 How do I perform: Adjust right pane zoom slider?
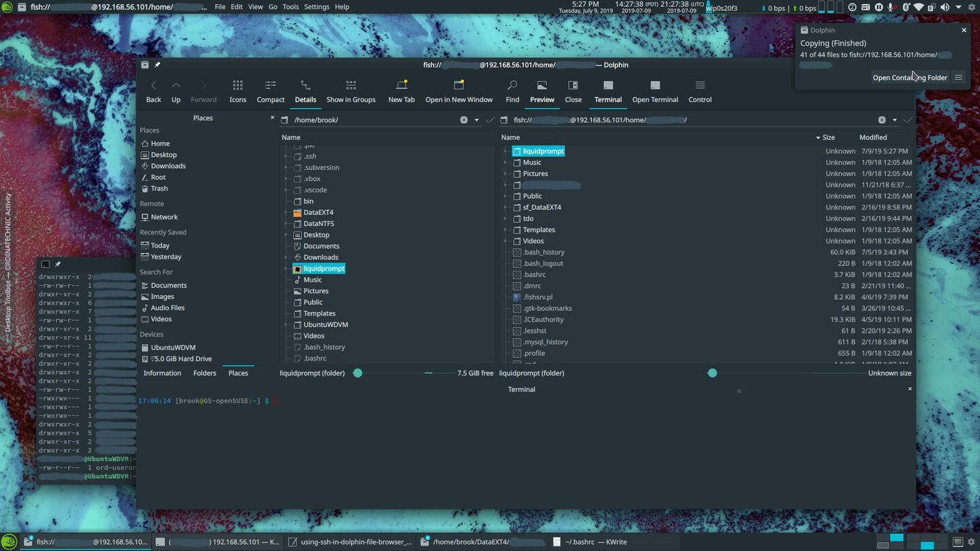712,373
